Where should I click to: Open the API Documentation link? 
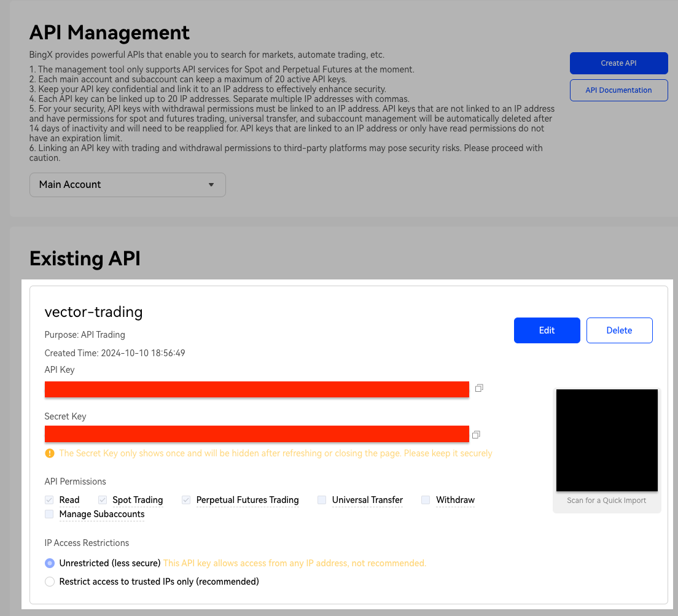tap(618, 90)
